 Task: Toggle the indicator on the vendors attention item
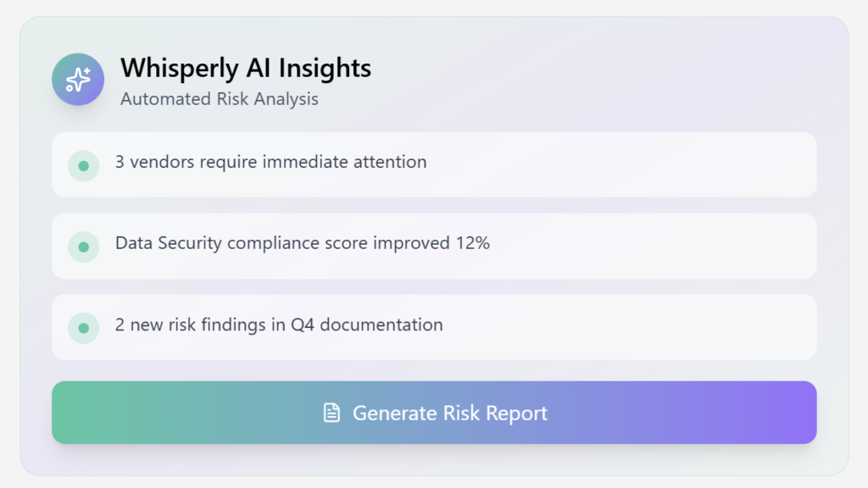click(83, 166)
